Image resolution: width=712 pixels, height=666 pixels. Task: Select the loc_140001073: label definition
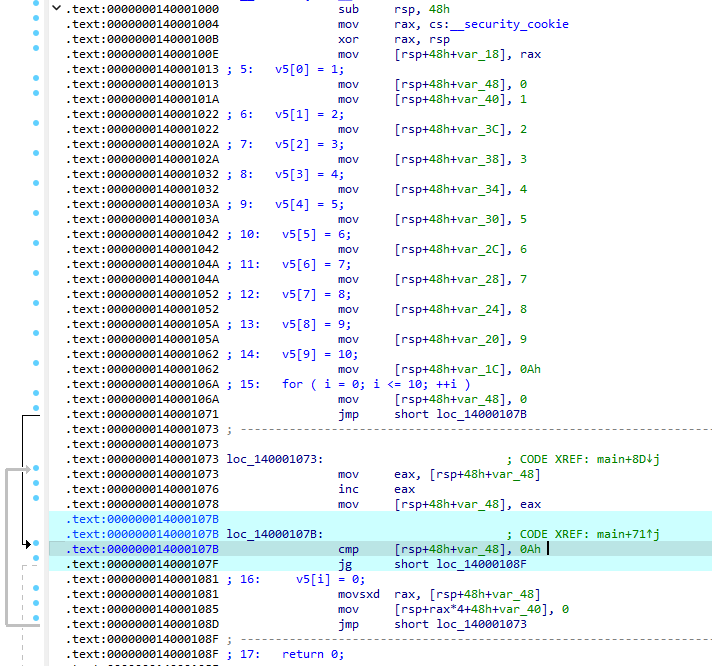[x=274, y=459]
